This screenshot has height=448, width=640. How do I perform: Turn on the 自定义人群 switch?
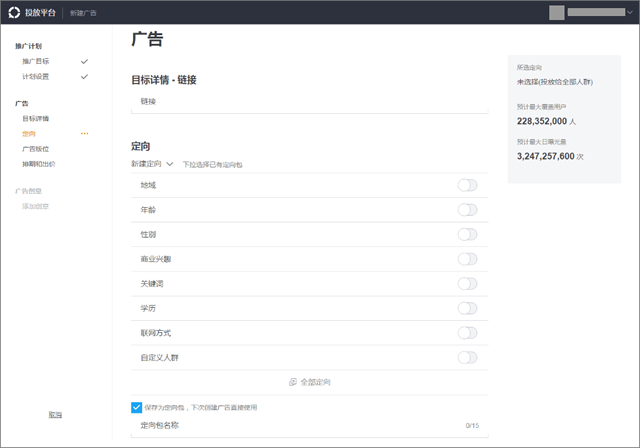[x=467, y=357]
